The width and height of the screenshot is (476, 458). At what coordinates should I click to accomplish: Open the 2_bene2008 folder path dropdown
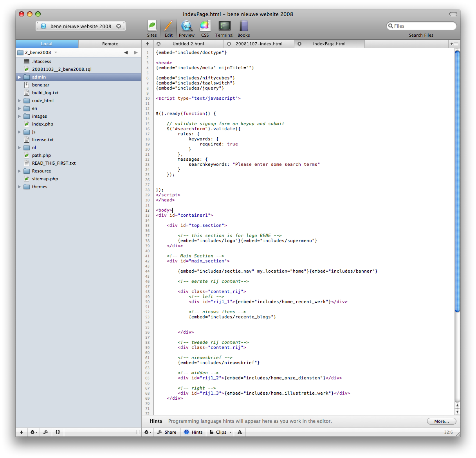click(38, 52)
